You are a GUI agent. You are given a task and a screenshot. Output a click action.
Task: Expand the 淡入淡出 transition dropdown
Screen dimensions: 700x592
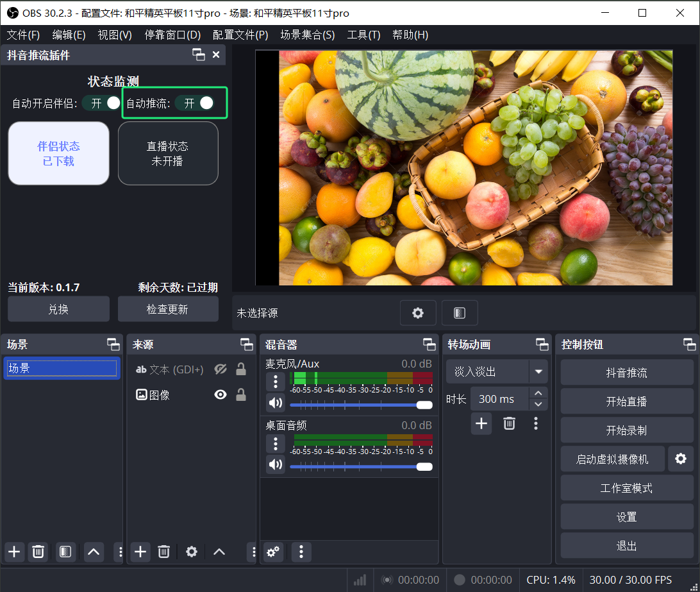coord(538,372)
